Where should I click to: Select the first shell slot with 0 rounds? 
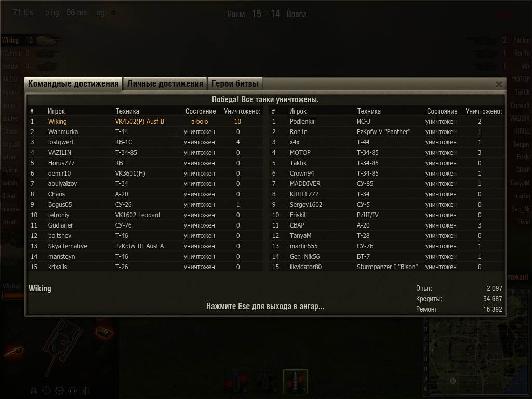click(236, 381)
